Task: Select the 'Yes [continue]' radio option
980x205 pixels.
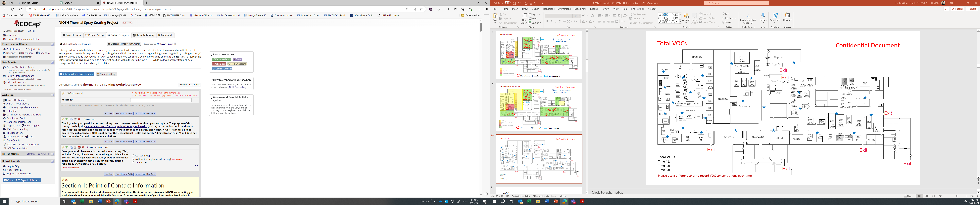Action: [x=133, y=155]
